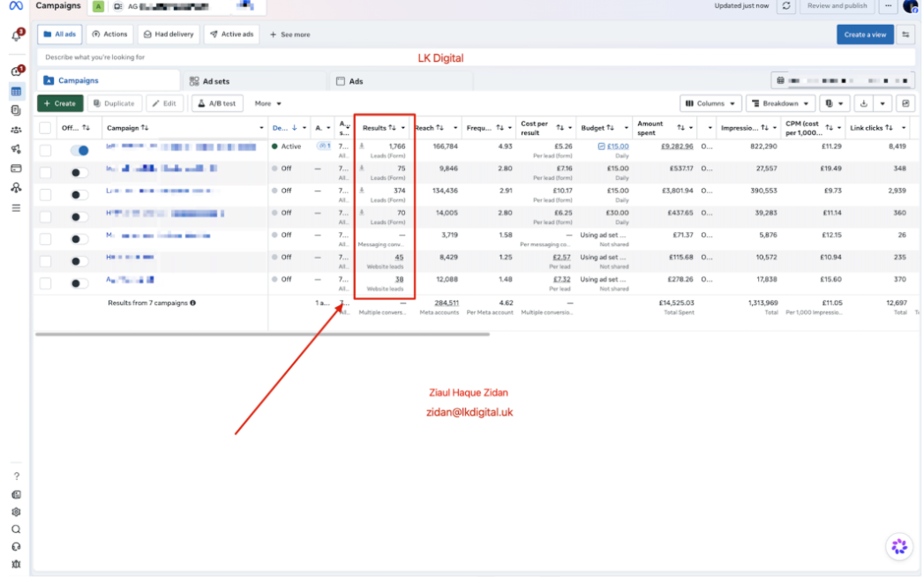Select the Had delivery view

(169, 34)
